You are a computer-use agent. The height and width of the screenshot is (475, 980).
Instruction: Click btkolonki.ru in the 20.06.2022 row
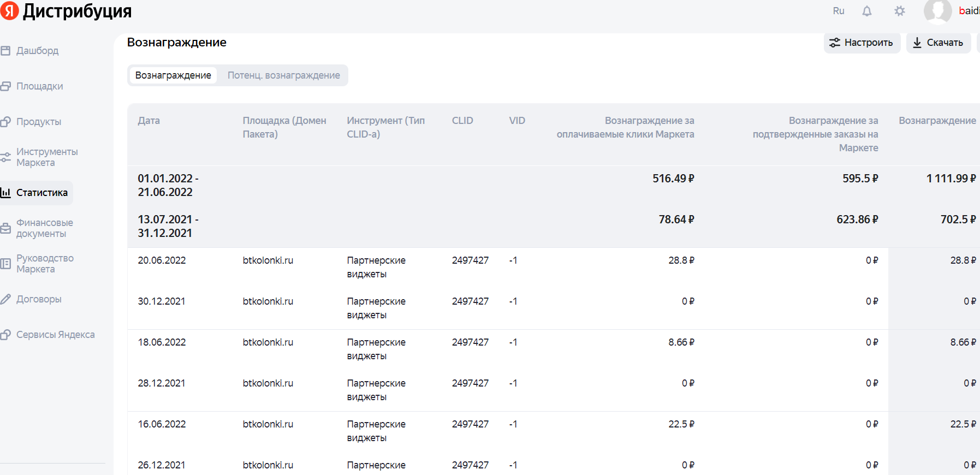(x=268, y=260)
